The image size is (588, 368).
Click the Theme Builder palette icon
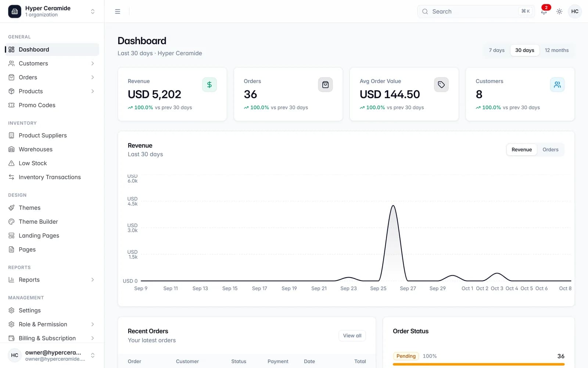pyautogui.click(x=11, y=222)
